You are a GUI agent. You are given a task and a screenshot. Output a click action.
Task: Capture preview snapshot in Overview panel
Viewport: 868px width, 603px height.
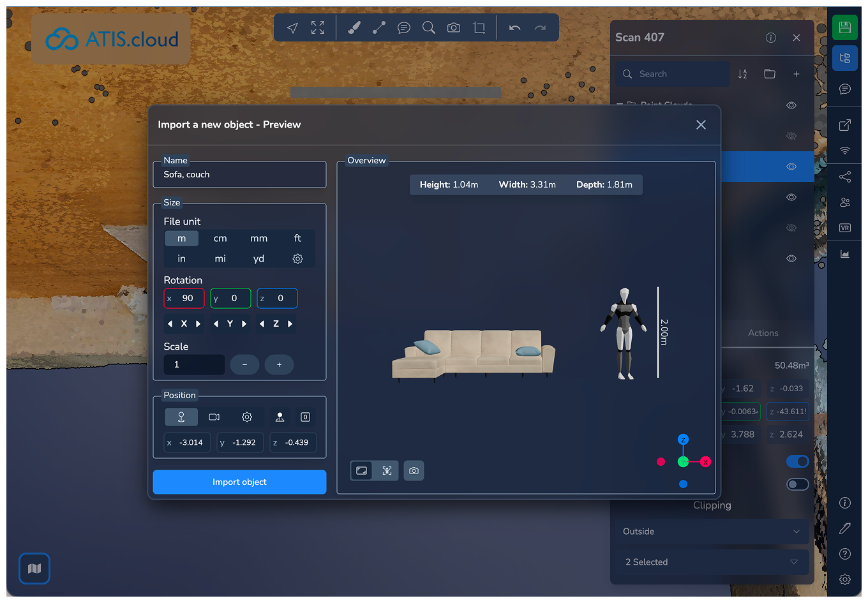point(414,470)
